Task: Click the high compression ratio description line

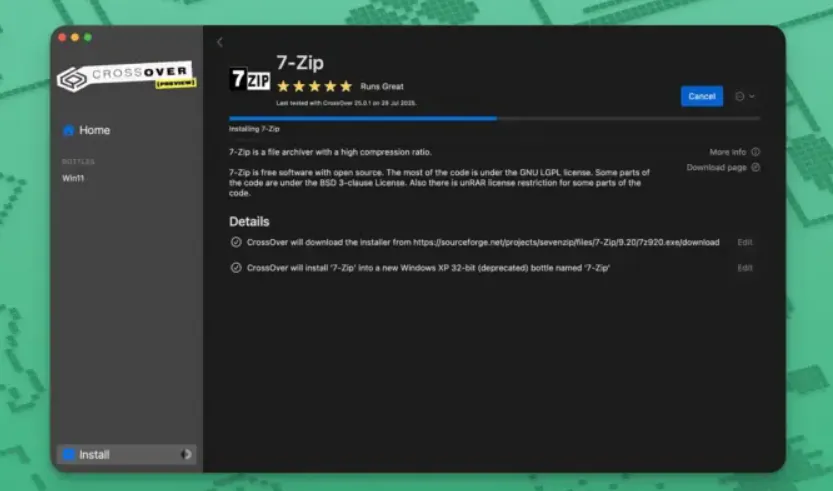Action: (x=330, y=152)
